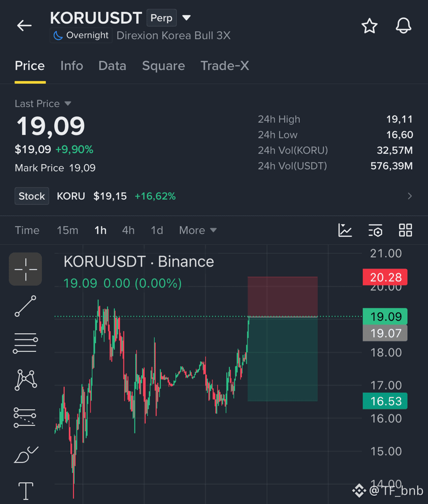Click the 24h Vol(KORU) value 32,57M
Image resolution: width=428 pixels, height=504 pixels.
(394, 150)
